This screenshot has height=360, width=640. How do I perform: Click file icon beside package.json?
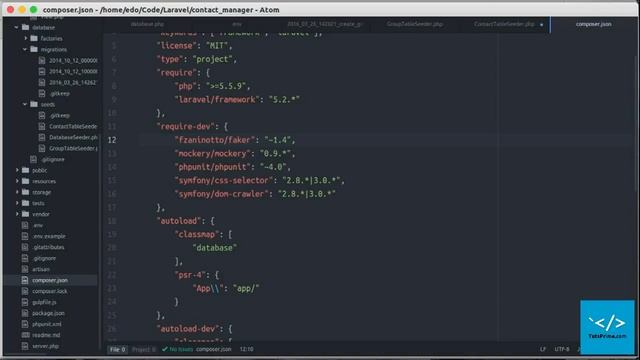[x=25, y=313]
